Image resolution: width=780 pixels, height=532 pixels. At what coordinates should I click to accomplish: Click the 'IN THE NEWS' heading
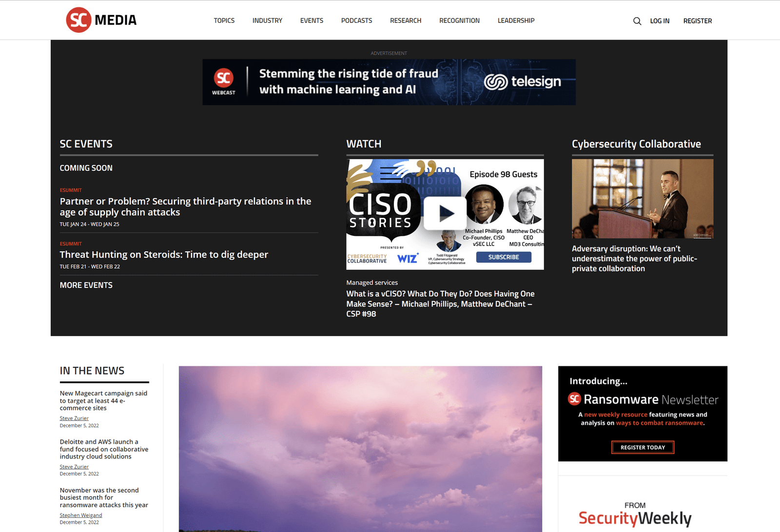pos(92,371)
